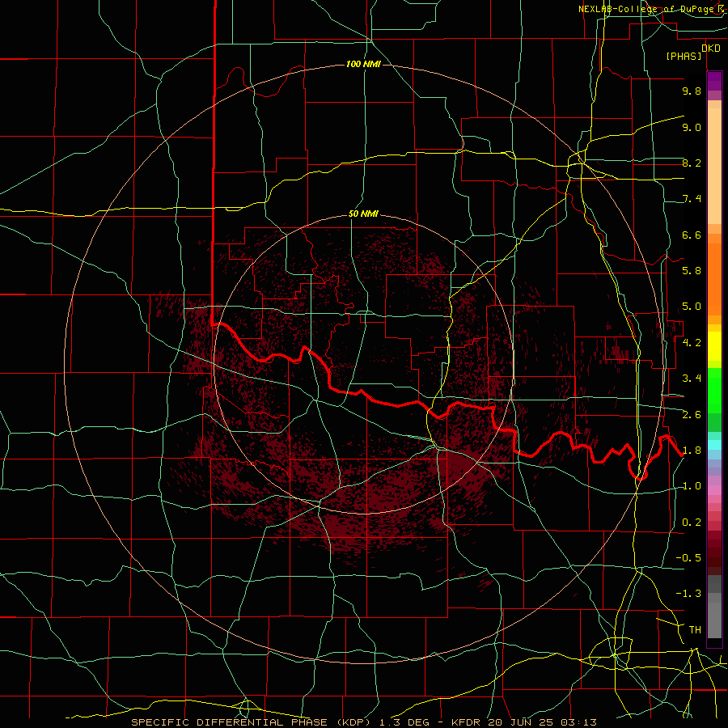This screenshot has height=728, width=728.
Task: Click the 5.8 scale value
Action: (692, 271)
